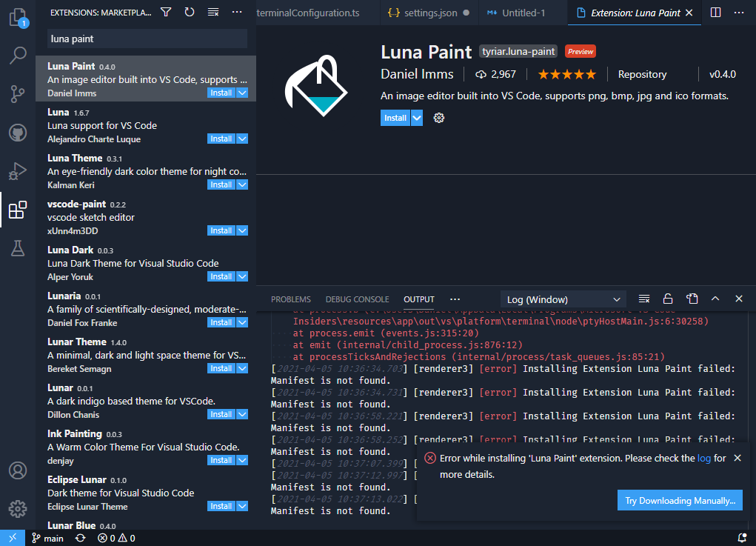The image size is (756, 546).
Task: Show errors and warnings count
Action: click(x=116, y=538)
